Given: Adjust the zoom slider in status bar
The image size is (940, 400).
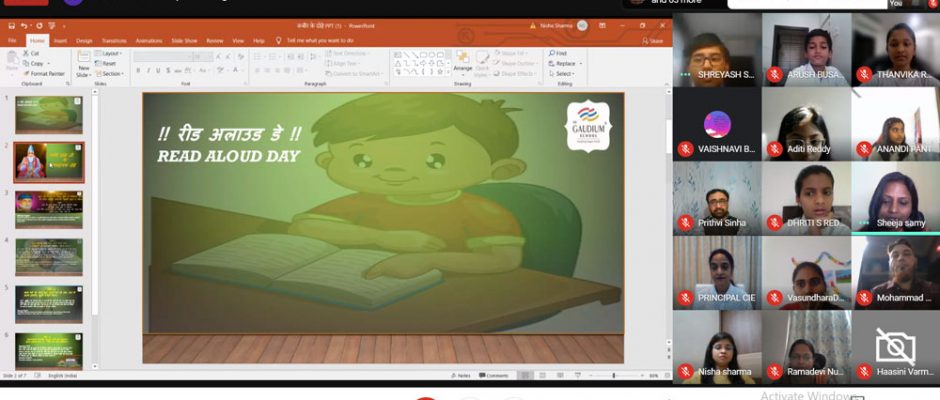Looking at the screenshot, I should tap(613, 376).
